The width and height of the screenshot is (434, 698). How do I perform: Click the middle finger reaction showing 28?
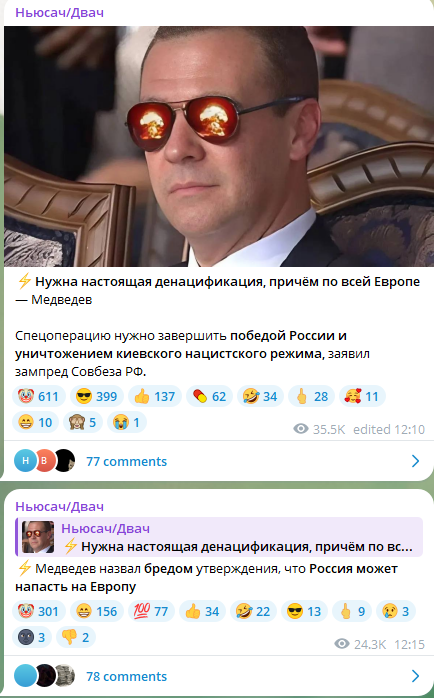[x=311, y=396]
